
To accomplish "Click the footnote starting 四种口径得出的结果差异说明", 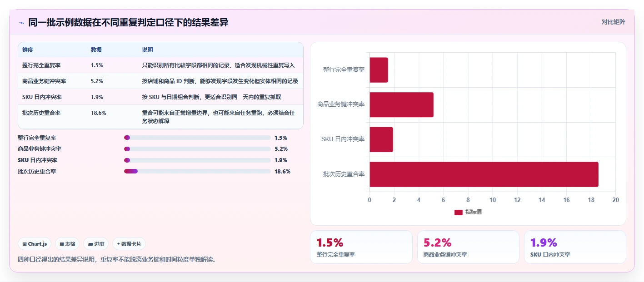I will click(117, 259).
